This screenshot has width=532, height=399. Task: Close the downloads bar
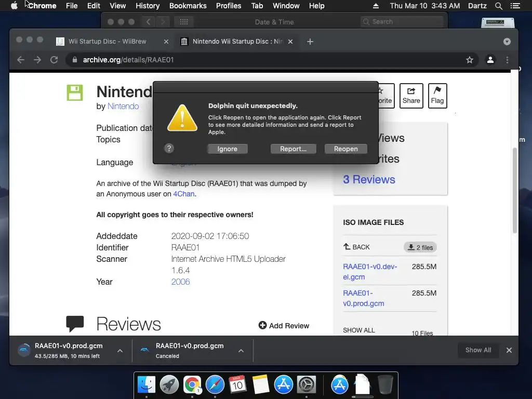pos(509,350)
